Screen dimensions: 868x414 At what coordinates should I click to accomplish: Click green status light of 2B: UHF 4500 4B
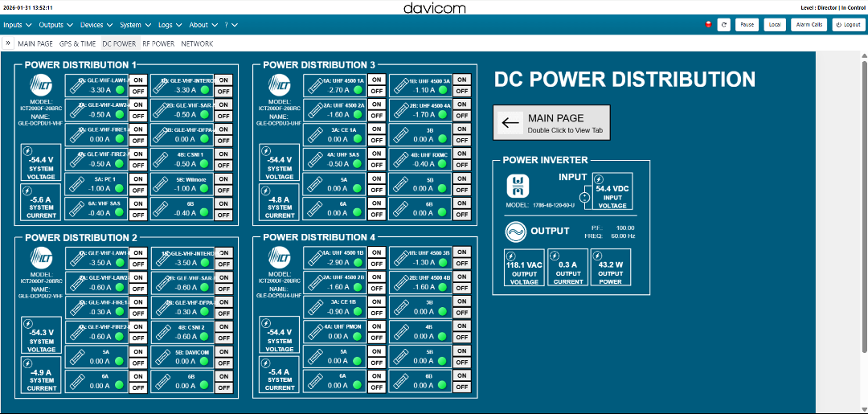click(443, 287)
